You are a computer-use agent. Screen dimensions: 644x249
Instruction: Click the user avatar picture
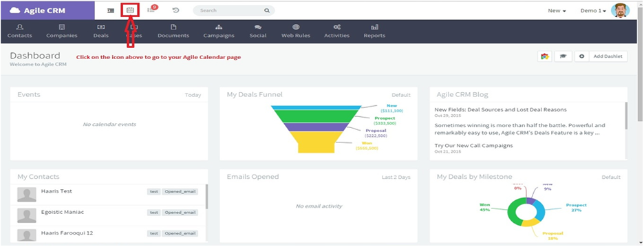click(620, 10)
